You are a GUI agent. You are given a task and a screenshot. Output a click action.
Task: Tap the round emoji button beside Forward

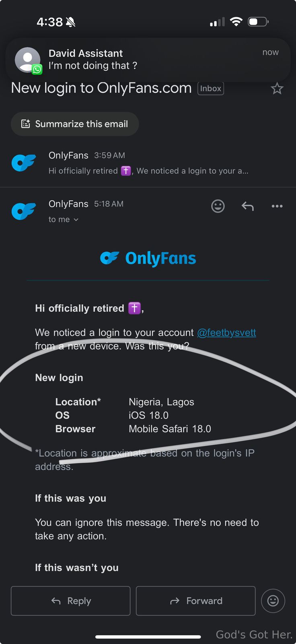tap(273, 601)
